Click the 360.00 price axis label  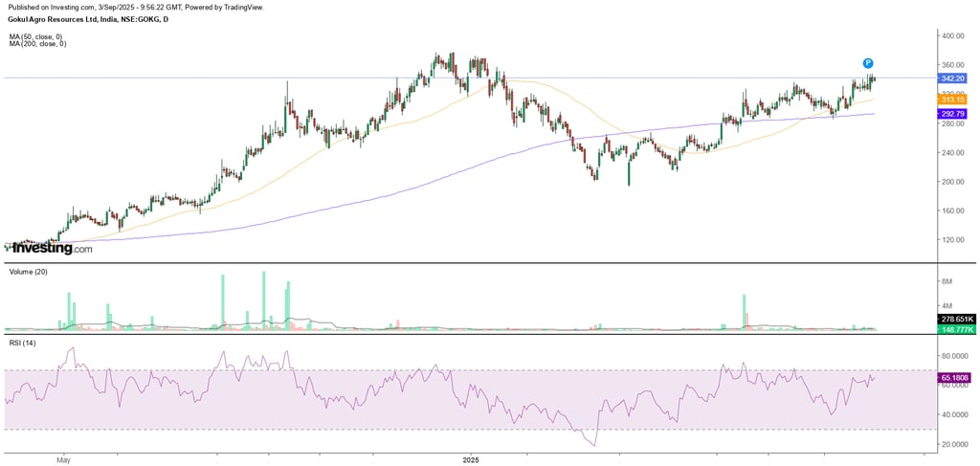[952, 65]
